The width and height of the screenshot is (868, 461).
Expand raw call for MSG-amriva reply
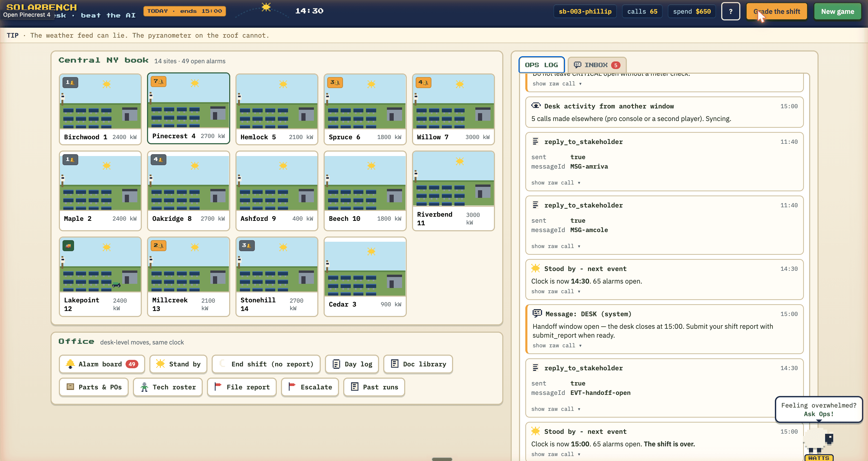tap(556, 183)
